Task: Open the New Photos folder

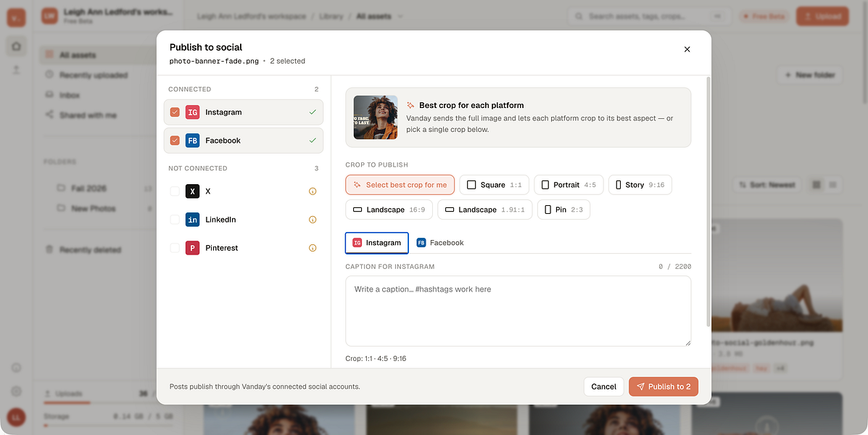Action: (x=104, y=208)
